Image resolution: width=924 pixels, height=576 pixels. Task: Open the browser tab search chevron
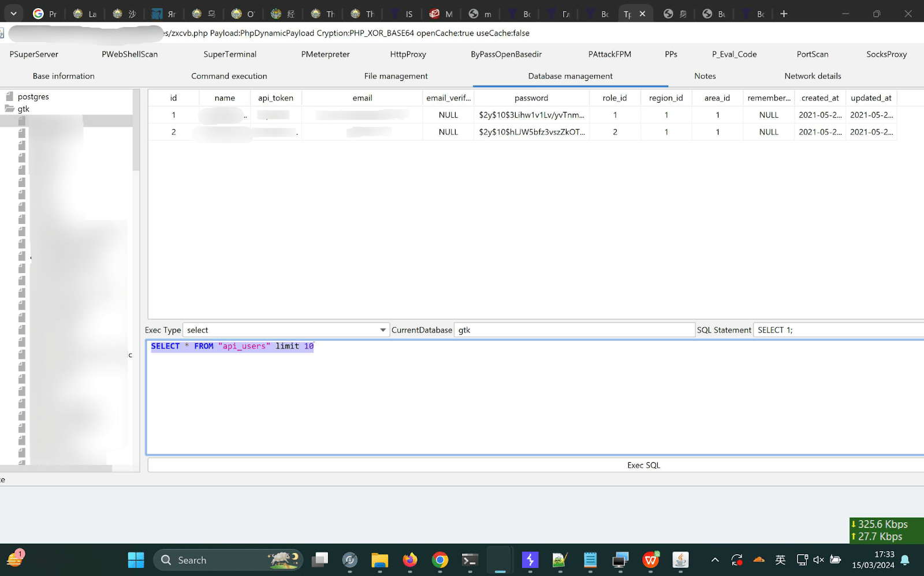point(13,13)
